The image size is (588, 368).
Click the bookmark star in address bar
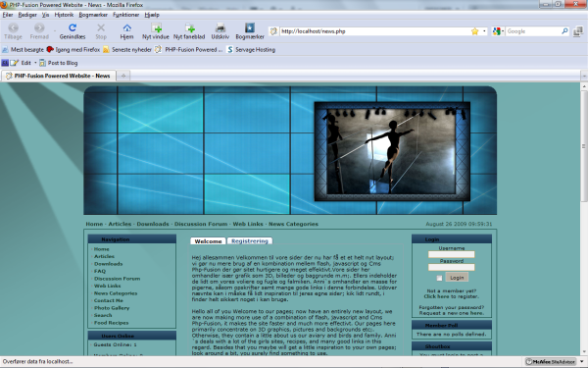pyautogui.click(x=474, y=31)
